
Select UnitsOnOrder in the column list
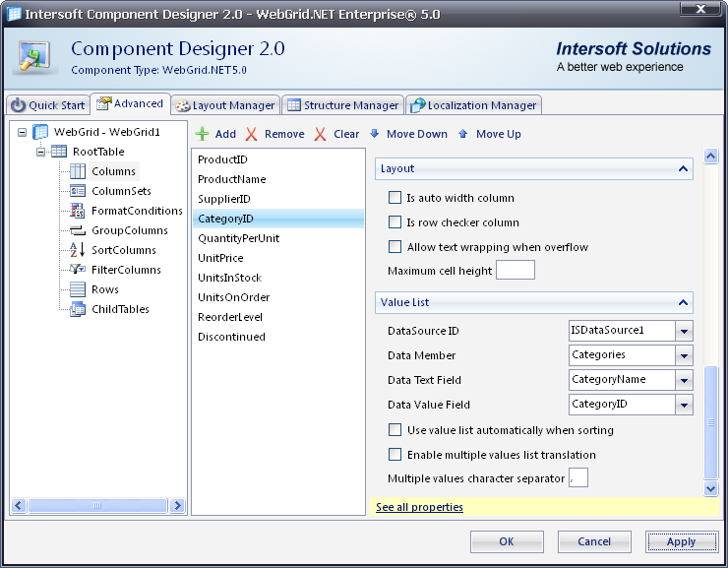tap(278, 297)
